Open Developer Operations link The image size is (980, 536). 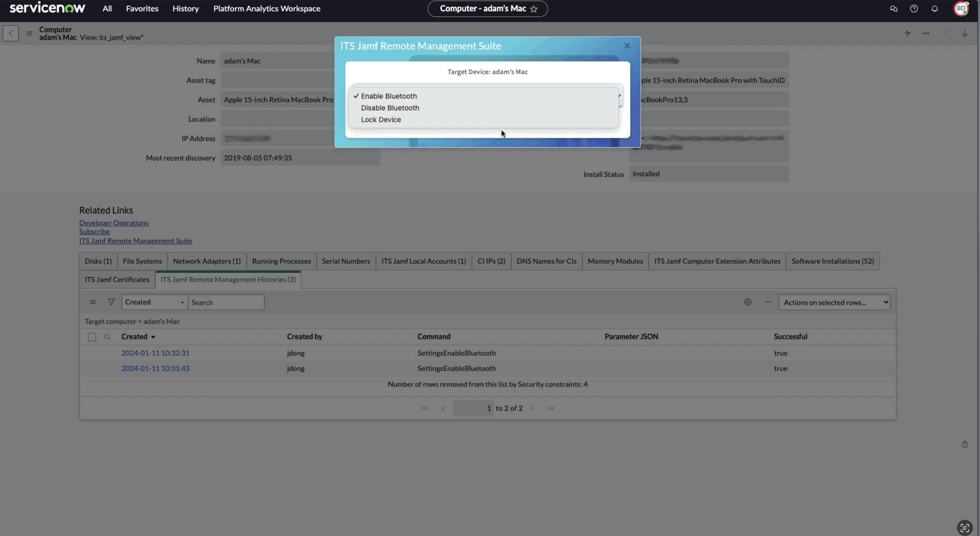coord(114,223)
